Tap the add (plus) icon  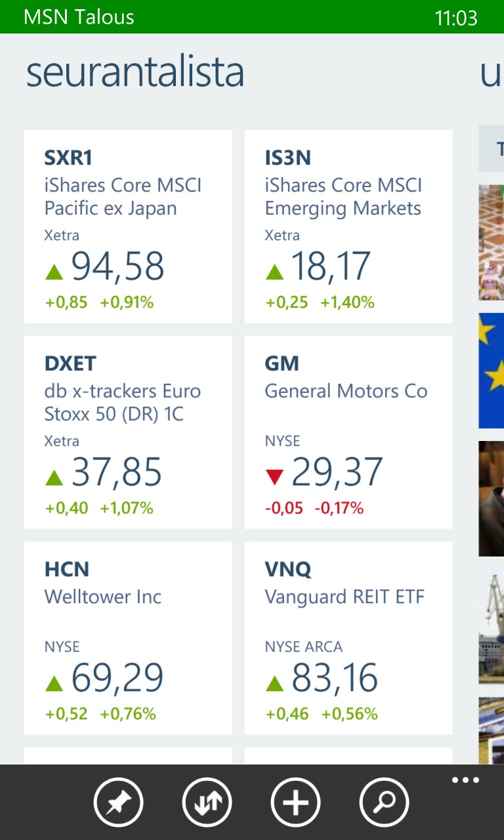tap(295, 802)
